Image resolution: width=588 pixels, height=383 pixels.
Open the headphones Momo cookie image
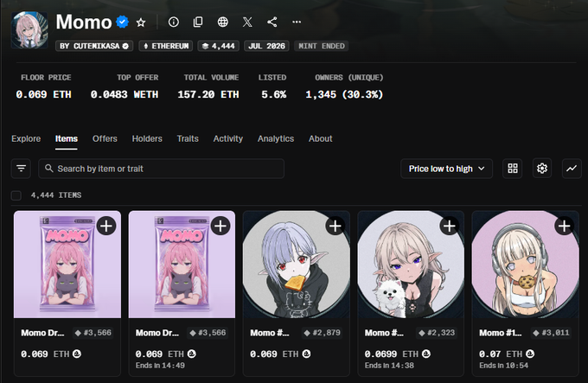point(526,265)
